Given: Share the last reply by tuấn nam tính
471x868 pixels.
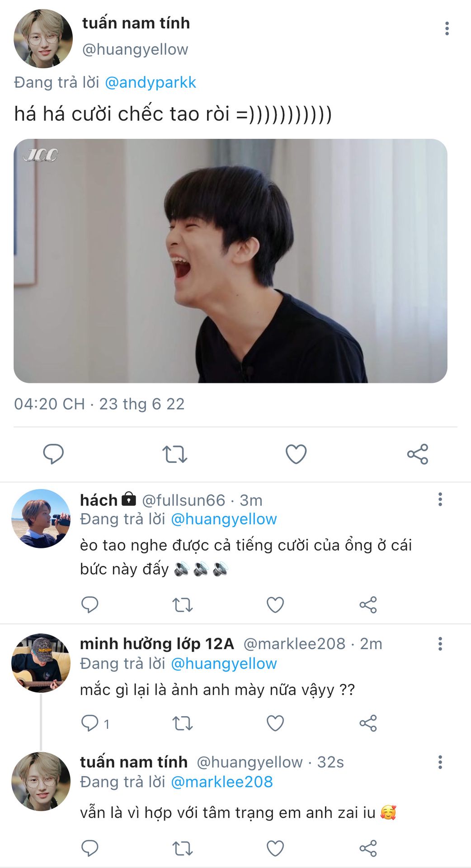Looking at the screenshot, I should pyautogui.click(x=368, y=849).
